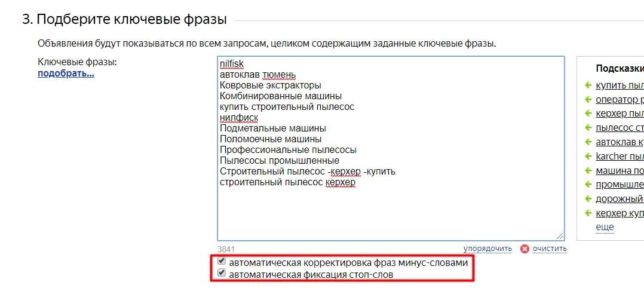The width and height of the screenshot is (644, 294).
Task: Click the "подобрать..." keyword selection link
Action: point(66,73)
